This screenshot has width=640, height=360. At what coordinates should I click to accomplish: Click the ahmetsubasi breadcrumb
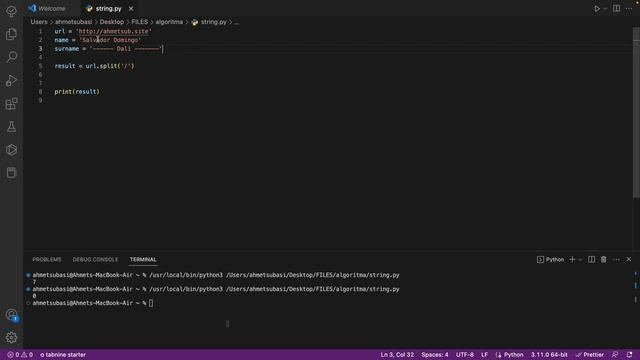point(73,22)
